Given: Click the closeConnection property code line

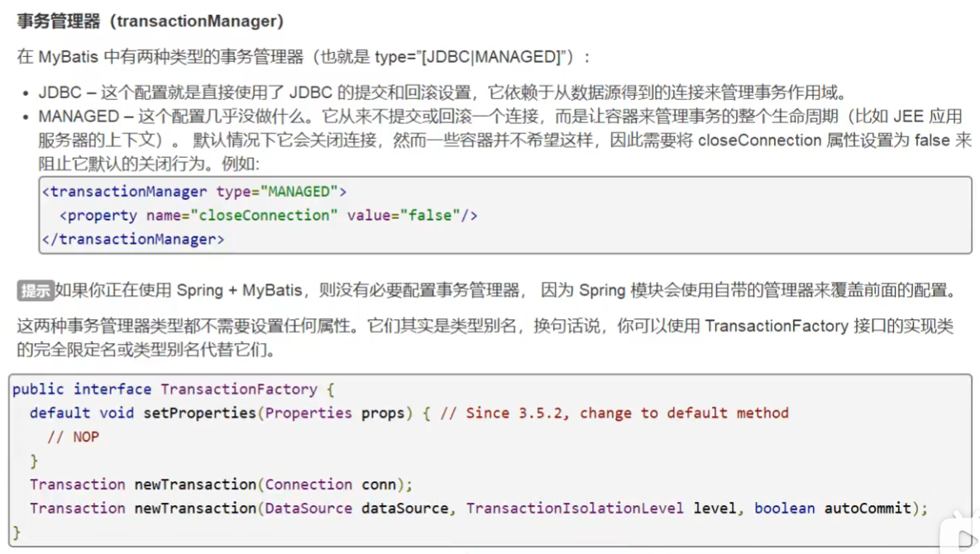Looking at the screenshot, I should 269,216.
